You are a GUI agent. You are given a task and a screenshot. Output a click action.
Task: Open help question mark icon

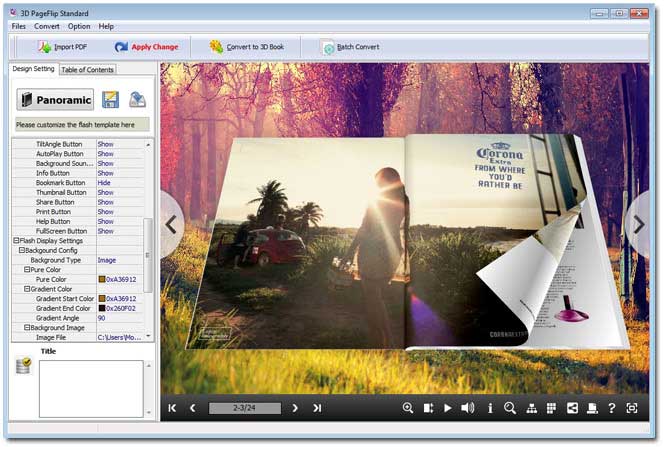(611, 408)
